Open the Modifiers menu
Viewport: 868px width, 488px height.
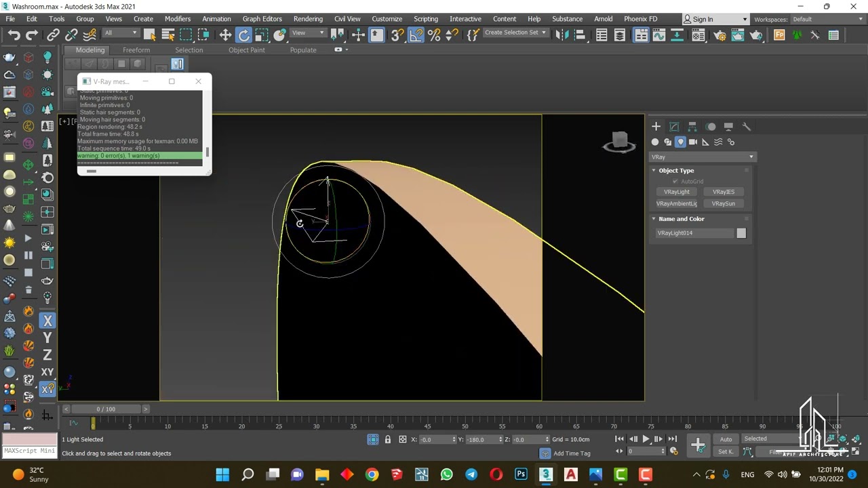tap(178, 19)
